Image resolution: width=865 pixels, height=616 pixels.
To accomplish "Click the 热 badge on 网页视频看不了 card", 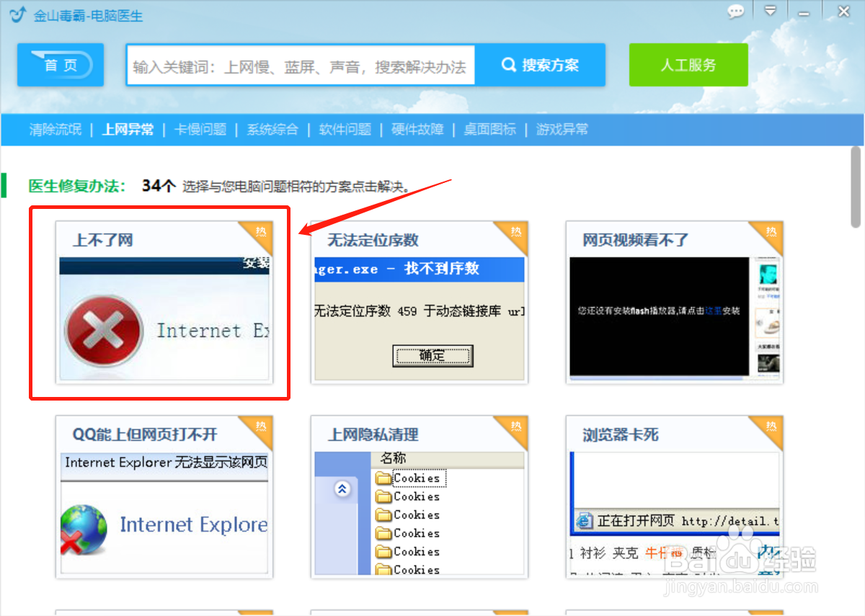I will 771,233.
